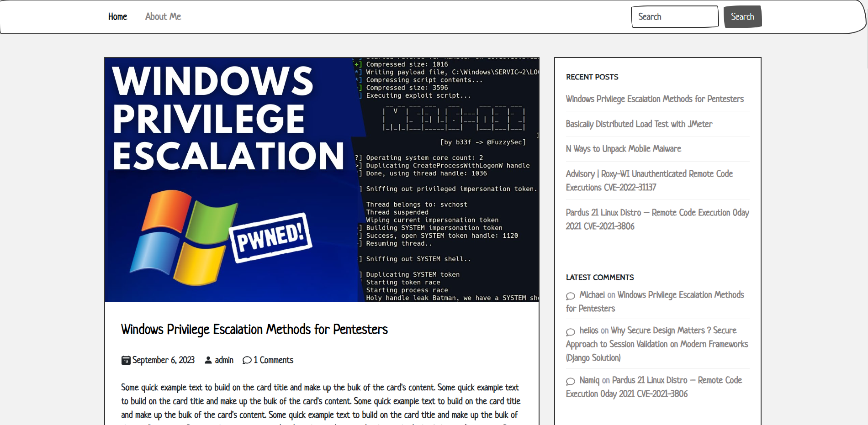Open the September 6, 2023 date link
This screenshot has width=868, height=425.
coord(163,360)
